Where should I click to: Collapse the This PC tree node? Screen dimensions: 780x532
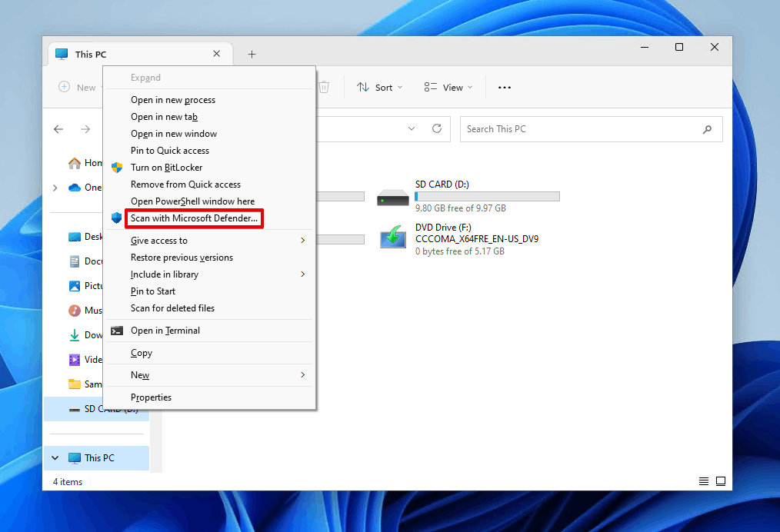[55, 458]
